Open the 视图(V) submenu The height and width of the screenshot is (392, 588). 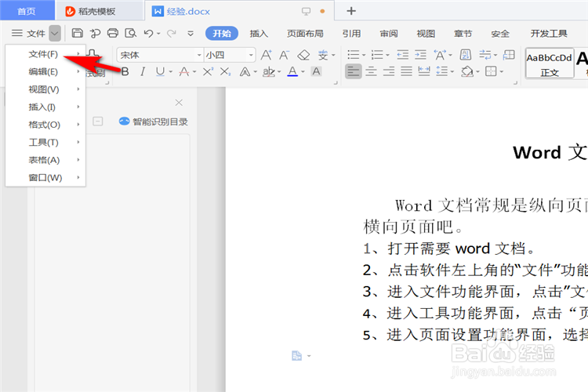click(x=45, y=89)
